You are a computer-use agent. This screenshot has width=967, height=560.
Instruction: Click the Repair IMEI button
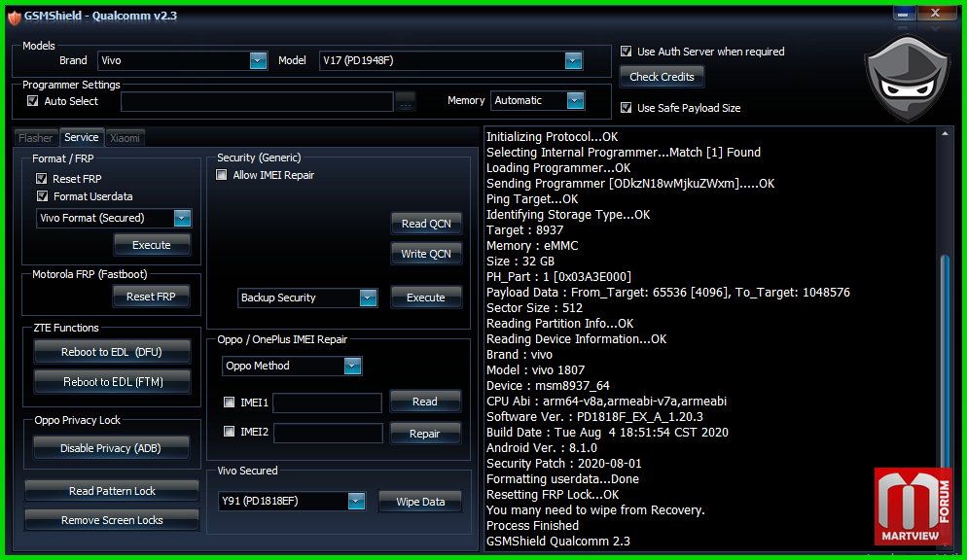tap(425, 433)
